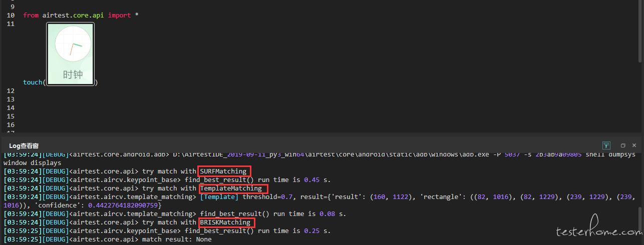Click the adb.exe shell dumpsys log line

pos(319,154)
